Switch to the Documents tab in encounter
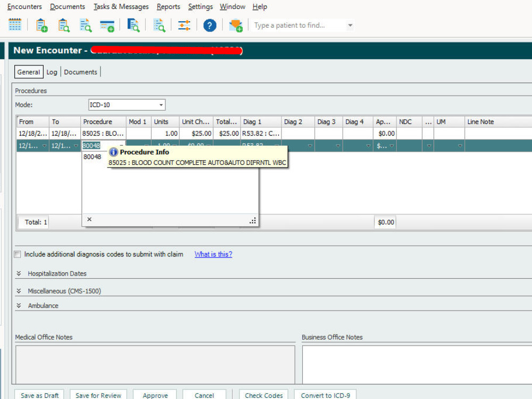 (80, 72)
